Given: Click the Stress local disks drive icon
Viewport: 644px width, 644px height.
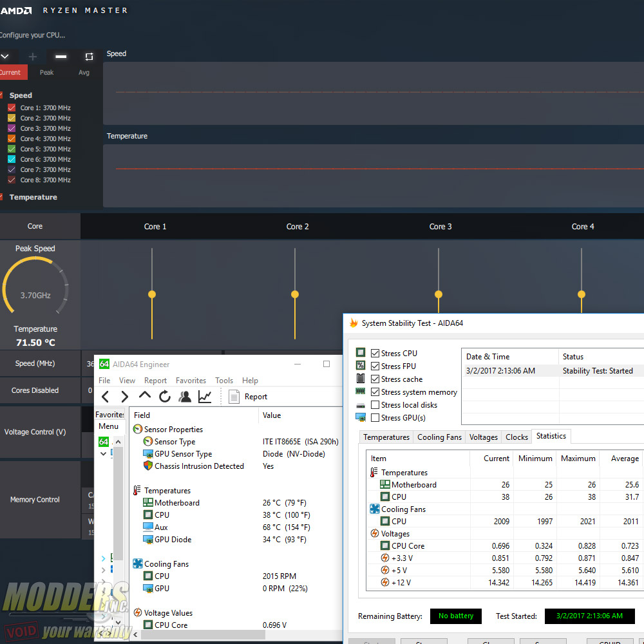Looking at the screenshot, I should (x=360, y=405).
